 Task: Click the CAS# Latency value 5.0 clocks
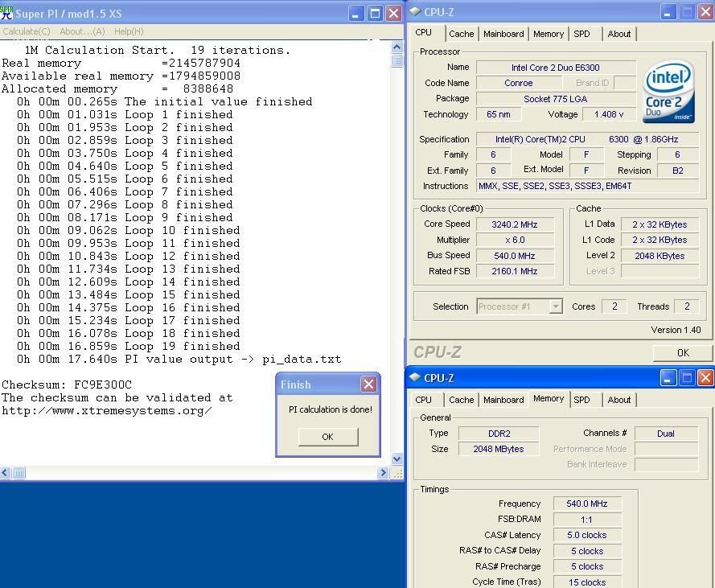click(587, 535)
